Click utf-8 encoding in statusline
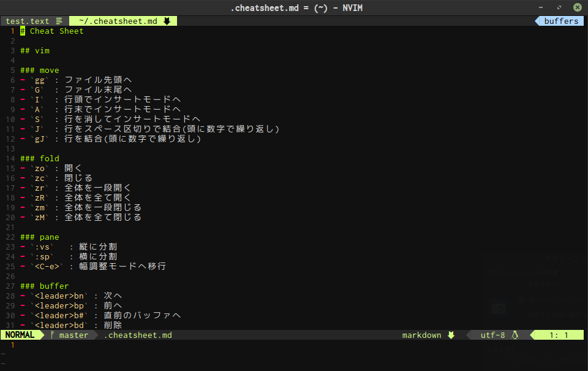 (x=492, y=335)
